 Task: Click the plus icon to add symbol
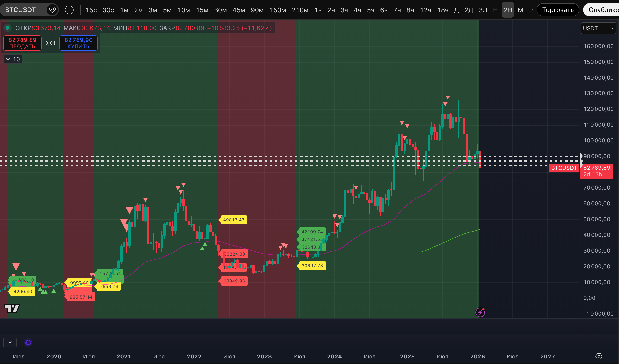click(x=69, y=10)
